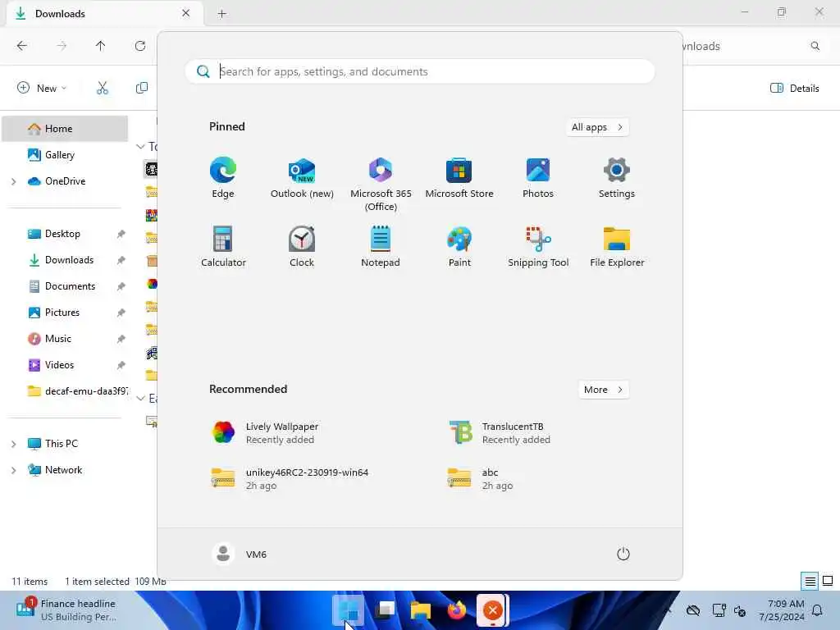Screen dimensions: 840x630
Task: Unpin Desktop from Quick access
Action: [x=121, y=234]
